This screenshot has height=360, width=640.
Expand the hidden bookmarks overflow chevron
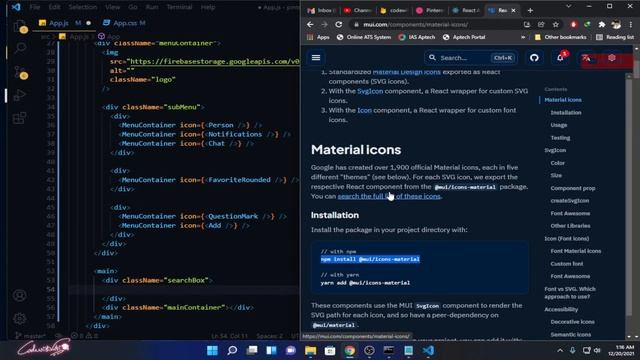tap(523, 37)
